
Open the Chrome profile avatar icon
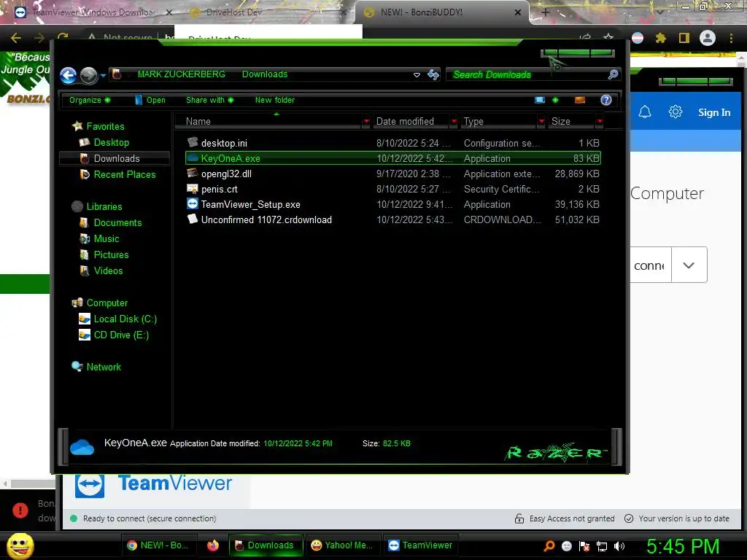click(x=708, y=38)
